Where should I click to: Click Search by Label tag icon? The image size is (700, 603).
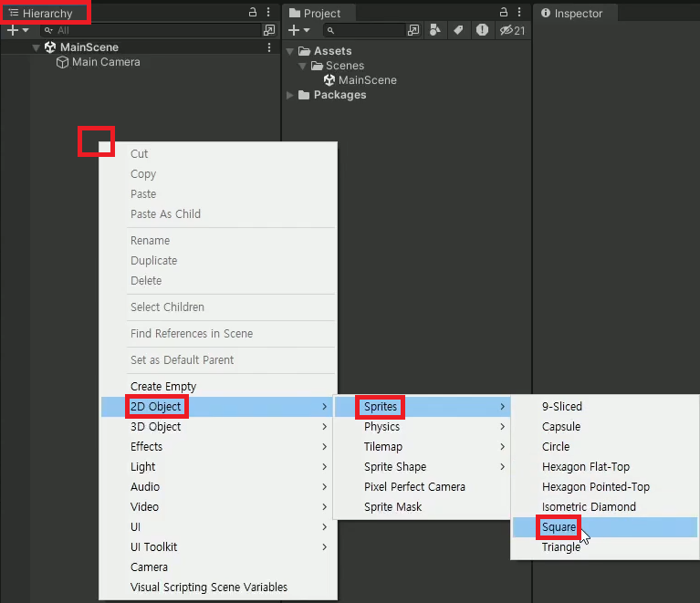(458, 30)
